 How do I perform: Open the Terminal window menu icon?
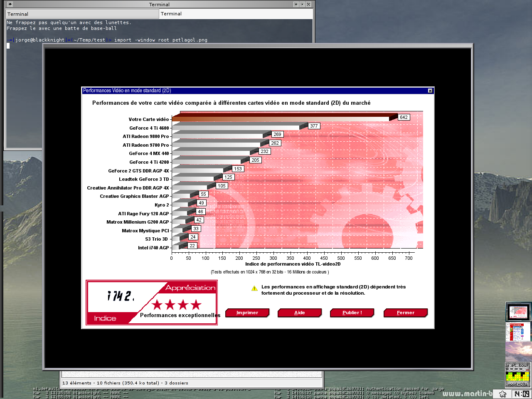point(10,4)
